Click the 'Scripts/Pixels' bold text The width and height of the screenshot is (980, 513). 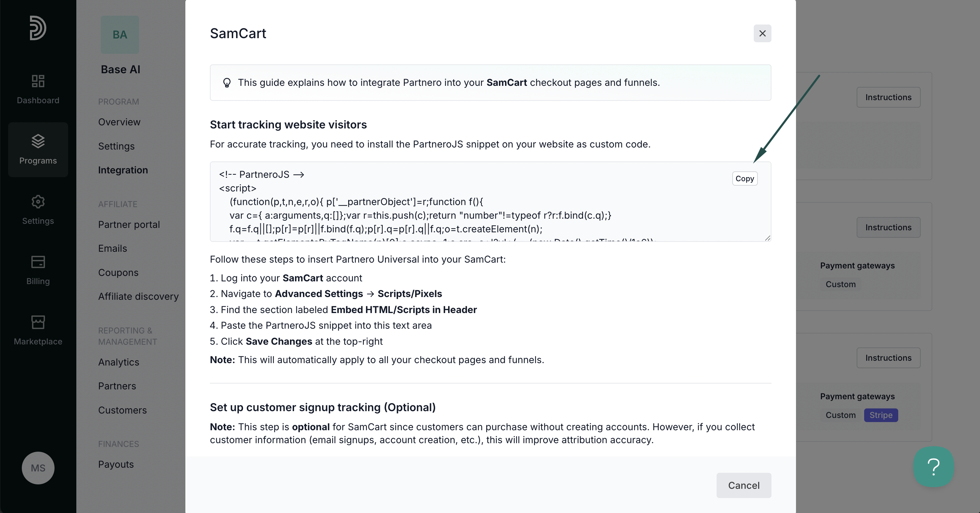[409, 294]
